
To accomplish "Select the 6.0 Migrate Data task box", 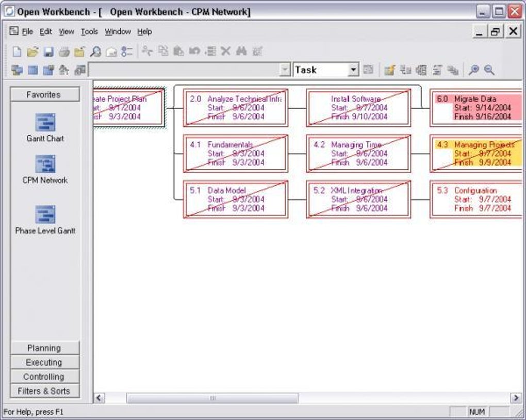I will (476, 108).
